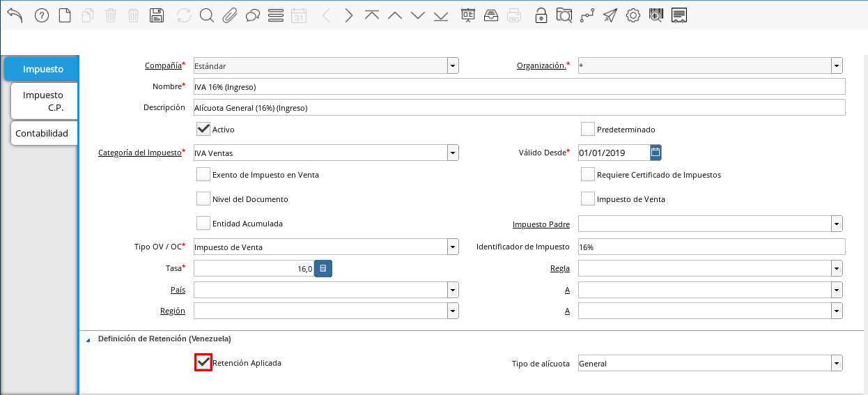868x395 pixels.
Task: Uncheck the Retención Aplicada checkbox
Action: (203, 362)
